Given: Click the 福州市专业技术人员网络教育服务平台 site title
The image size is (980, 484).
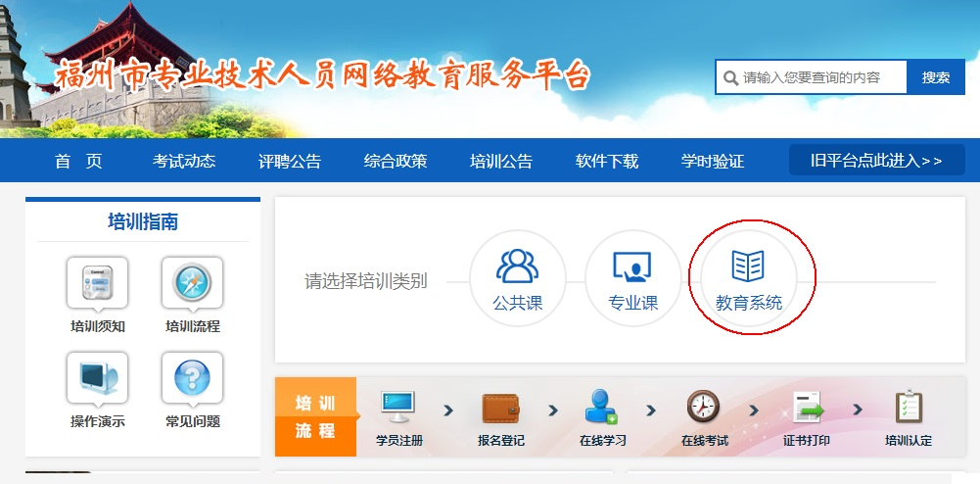Looking at the screenshot, I should tap(322, 77).
